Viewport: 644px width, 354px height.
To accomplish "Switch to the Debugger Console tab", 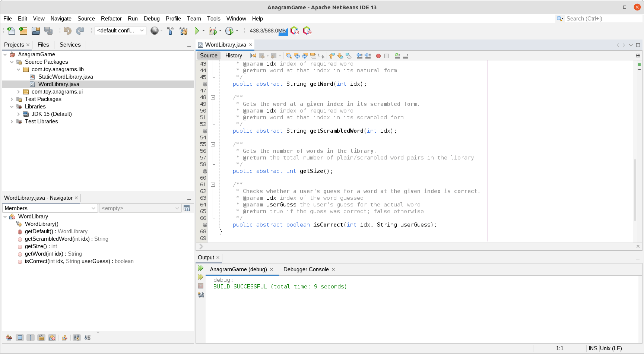I will 306,269.
